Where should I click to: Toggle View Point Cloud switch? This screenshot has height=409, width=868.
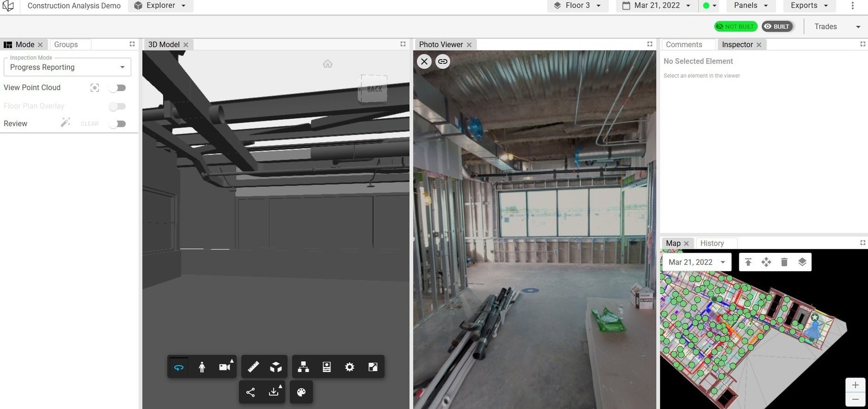tap(117, 88)
